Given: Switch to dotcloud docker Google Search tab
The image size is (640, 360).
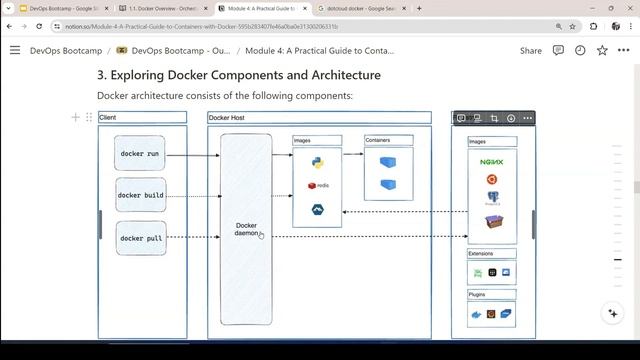Looking at the screenshot, I should 361,8.
